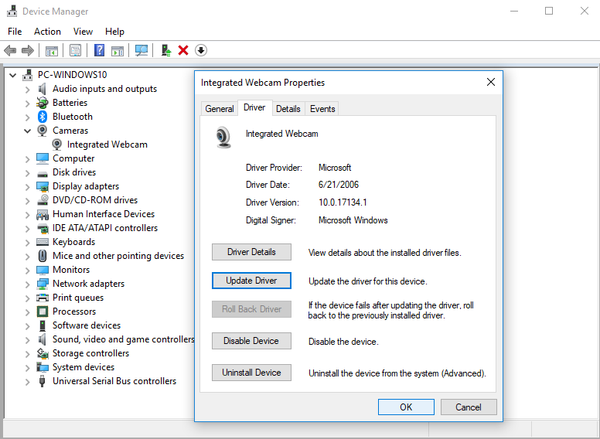The image size is (600, 439).
Task: Select Integrated Webcam in the tree
Action: pos(107,144)
